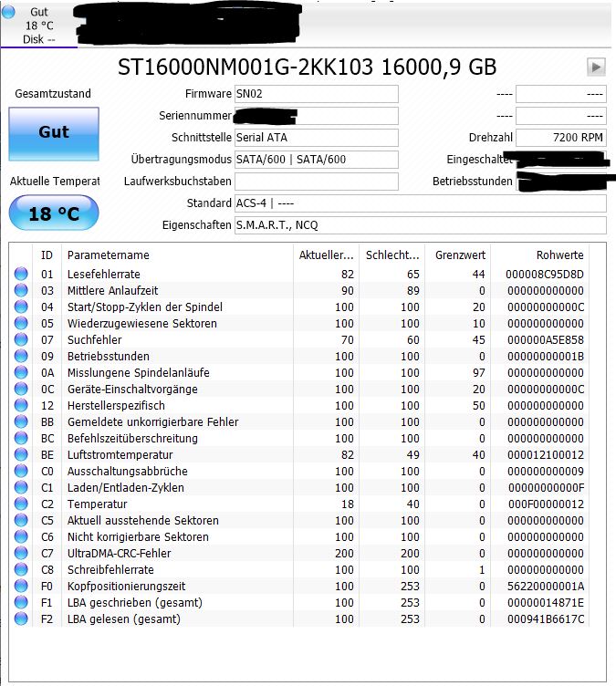Click the ID cell BE

pyautogui.click(x=47, y=455)
